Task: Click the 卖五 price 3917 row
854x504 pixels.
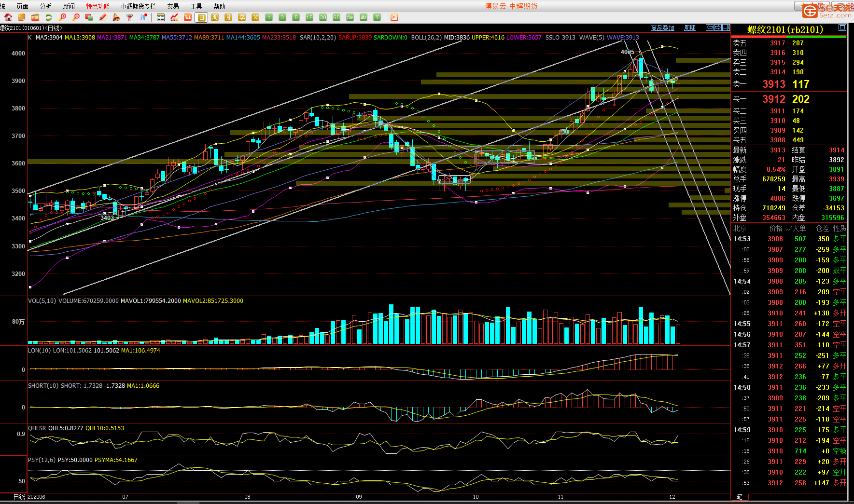Action: tap(789, 43)
